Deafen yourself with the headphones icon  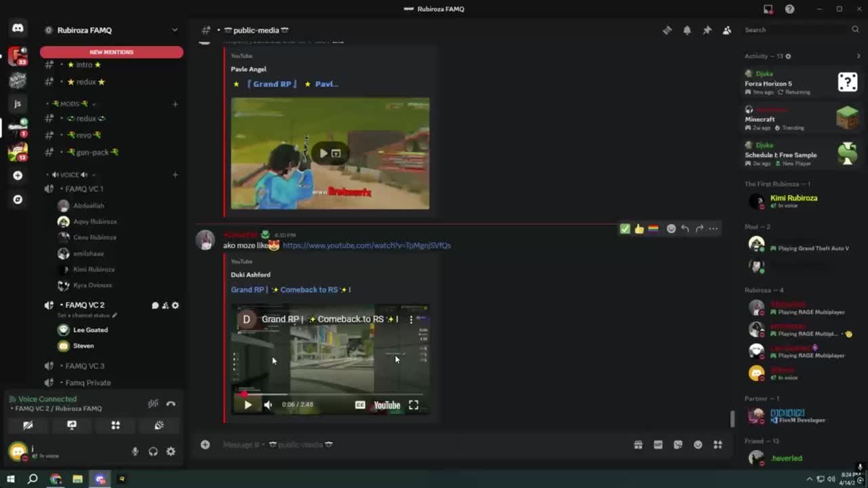153,451
